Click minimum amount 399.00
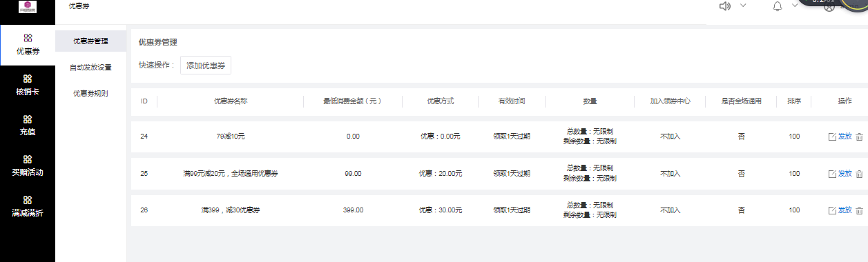868x262 pixels. (353, 210)
